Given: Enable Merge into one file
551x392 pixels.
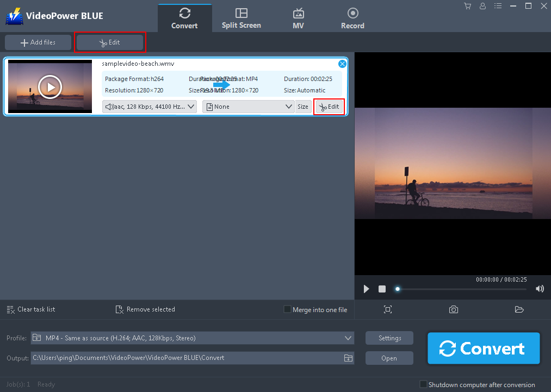Looking at the screenshot, I should pos(287,309).
